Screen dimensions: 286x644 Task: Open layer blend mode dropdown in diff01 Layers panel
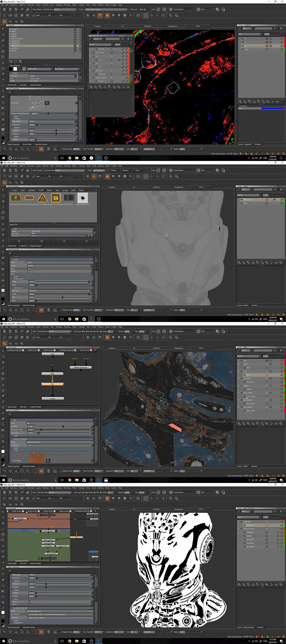(x=249, y=356)
